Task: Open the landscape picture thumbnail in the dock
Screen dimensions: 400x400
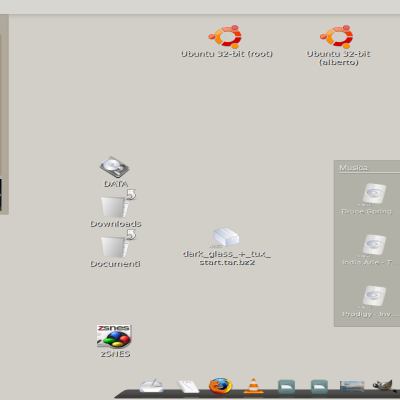Action: pyautogui.click(x=352, y=386)
